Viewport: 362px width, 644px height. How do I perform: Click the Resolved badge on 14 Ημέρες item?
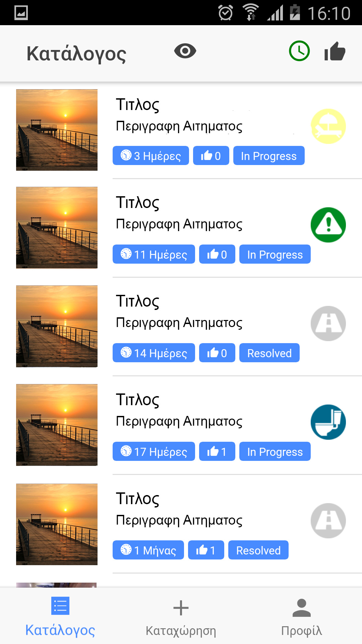click(269, 353)
